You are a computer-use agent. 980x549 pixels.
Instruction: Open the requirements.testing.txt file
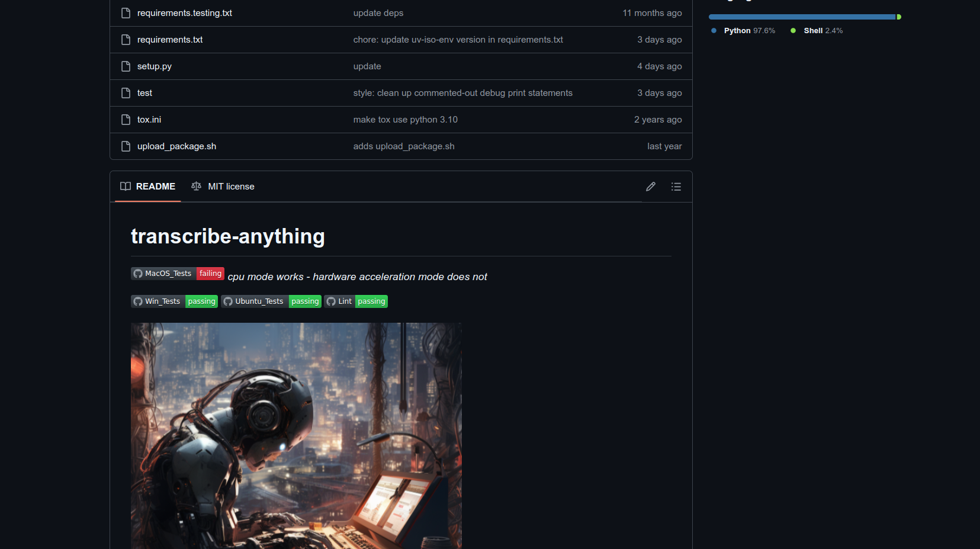pyautogui.click(x=184, y=13)
